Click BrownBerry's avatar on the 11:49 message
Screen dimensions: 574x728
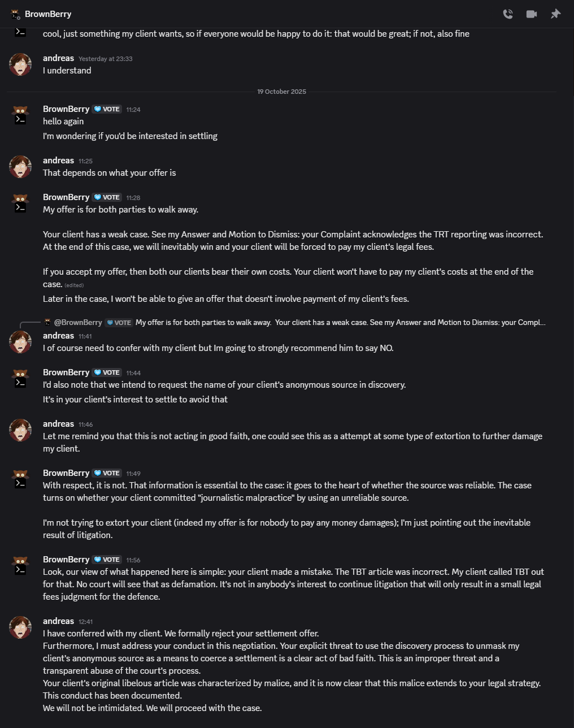point(20,479)
